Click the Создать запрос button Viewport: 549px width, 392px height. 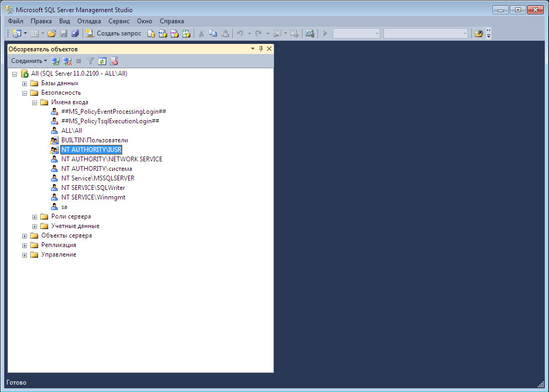(x=113, y=33)
